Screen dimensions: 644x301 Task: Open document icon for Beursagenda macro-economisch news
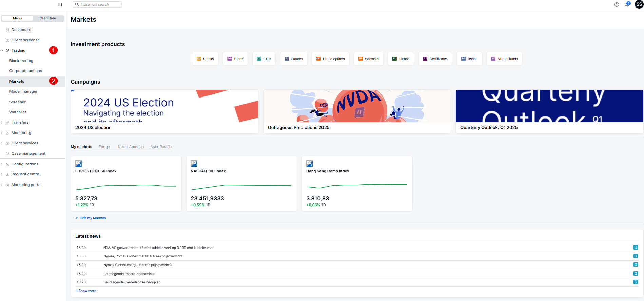pyautogui.click(x=636, y=274)
